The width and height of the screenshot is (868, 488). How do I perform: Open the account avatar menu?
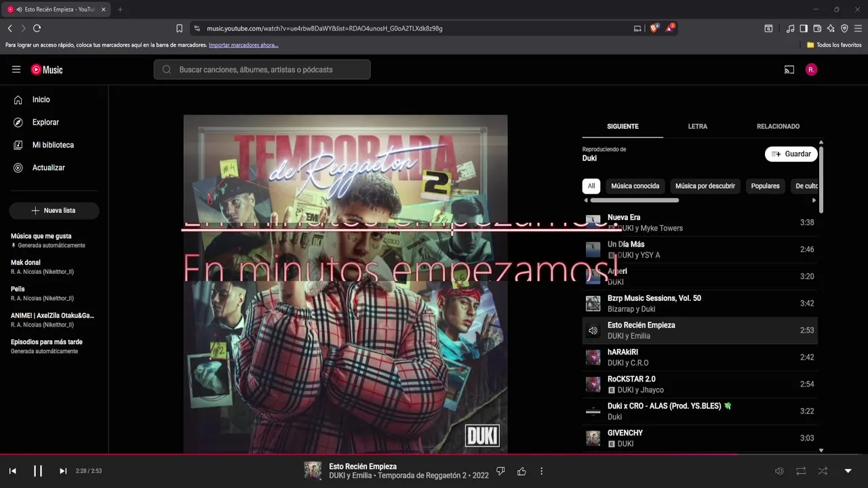811,69
